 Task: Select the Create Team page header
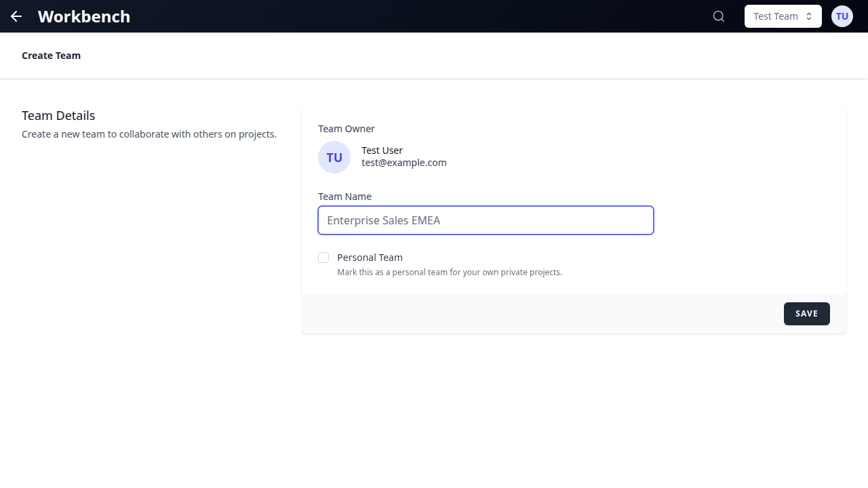[x=51, y=56]
